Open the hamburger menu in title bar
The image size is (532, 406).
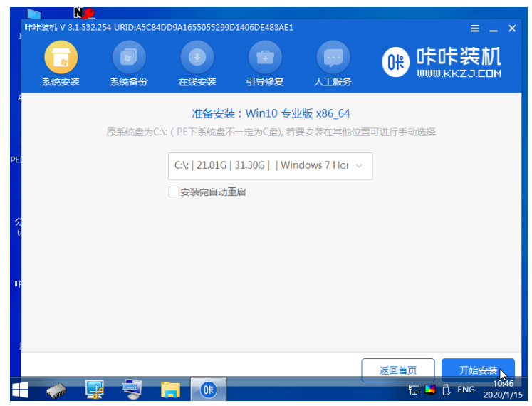click(x=475, y=28)
